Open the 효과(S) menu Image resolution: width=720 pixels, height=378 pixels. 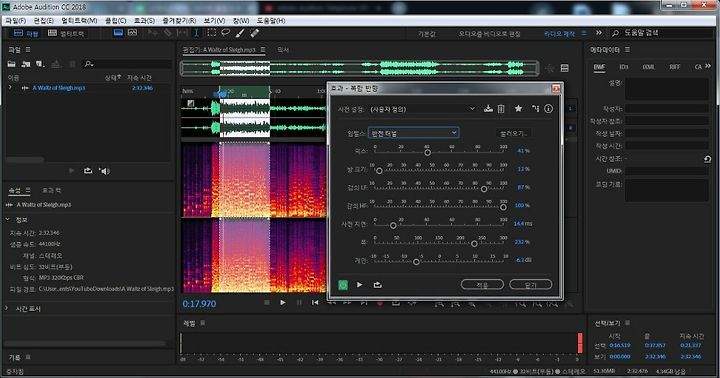[144, 21]
